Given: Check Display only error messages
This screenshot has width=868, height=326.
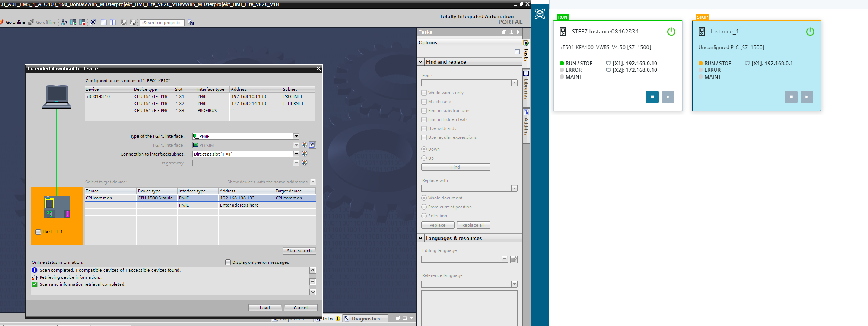Looking at the screenshot, I should click(x=228, y=262).
